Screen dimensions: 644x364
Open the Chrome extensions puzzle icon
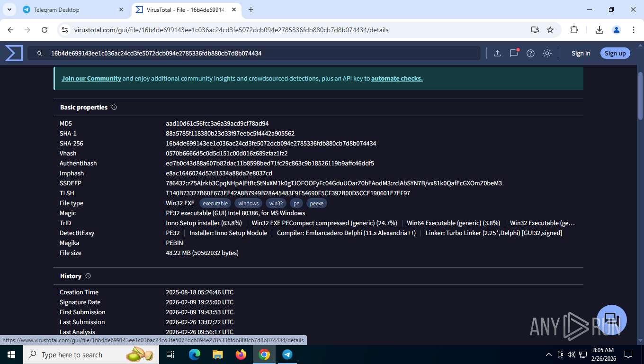click(574, 30)
